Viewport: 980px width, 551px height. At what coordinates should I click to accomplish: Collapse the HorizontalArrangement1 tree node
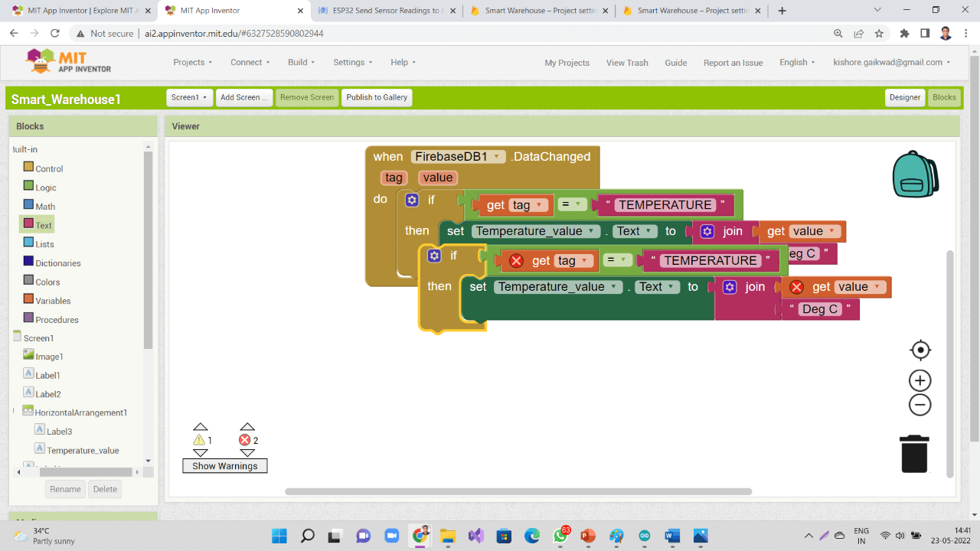tap(14, 412)
